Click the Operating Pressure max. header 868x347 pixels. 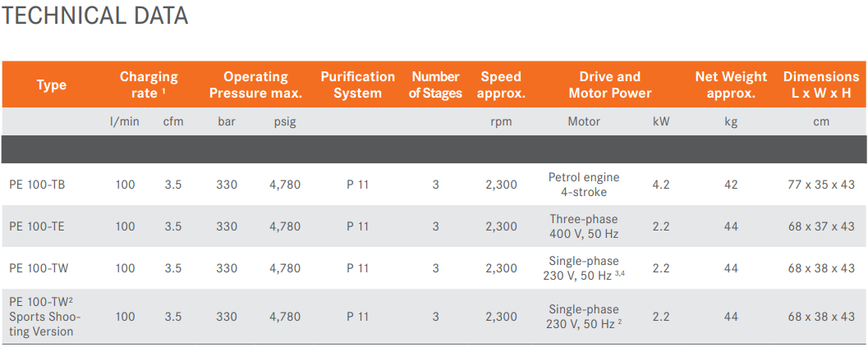click(x=255, y=84)
